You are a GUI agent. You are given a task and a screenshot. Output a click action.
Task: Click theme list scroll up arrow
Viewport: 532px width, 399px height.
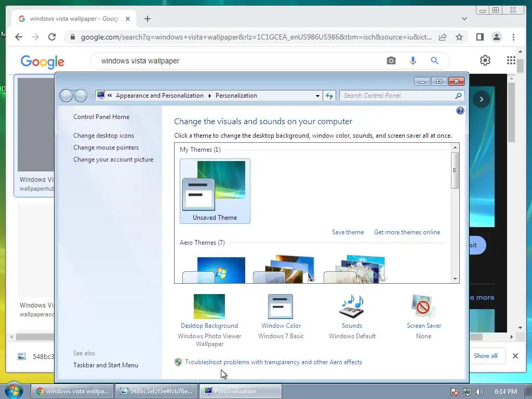coord(455,147)
